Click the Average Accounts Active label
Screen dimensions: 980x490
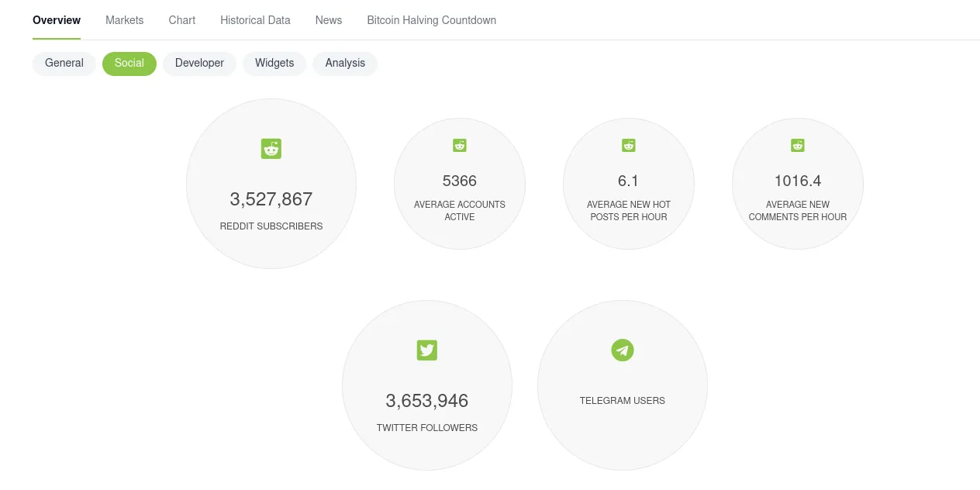click(x=460, y=211)
